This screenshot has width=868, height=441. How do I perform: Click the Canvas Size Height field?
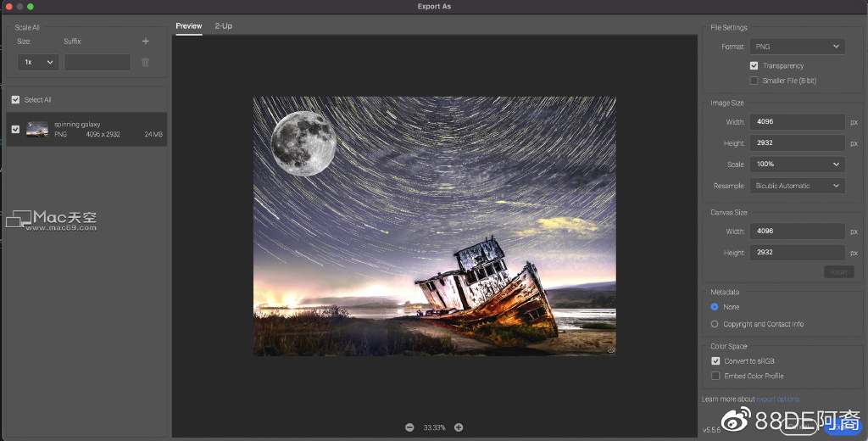[x=797, y=252]
